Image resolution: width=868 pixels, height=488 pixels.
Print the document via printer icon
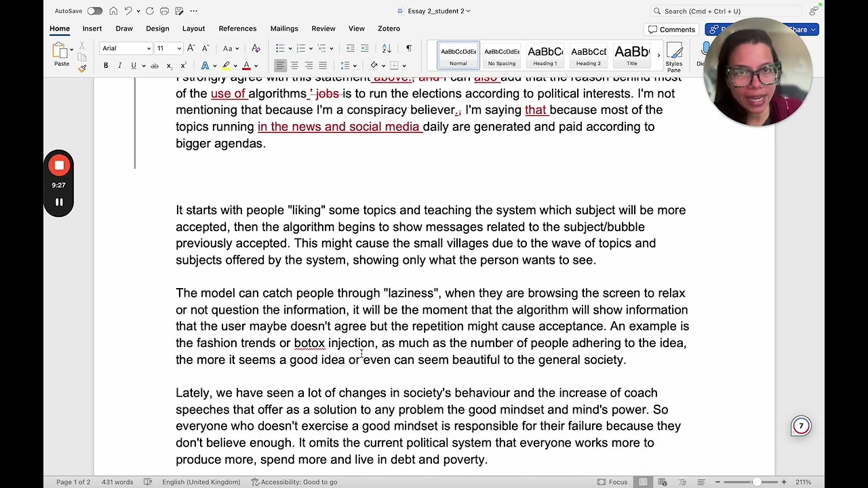[165, 11]
